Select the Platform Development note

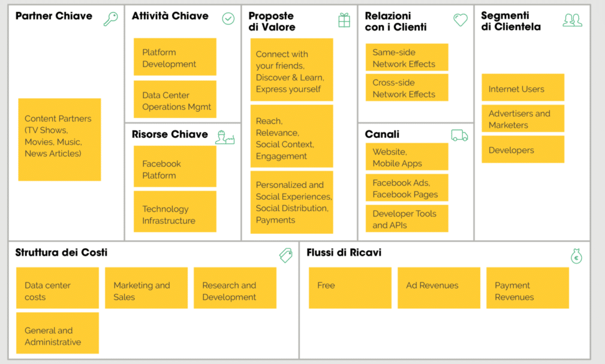point(175,57)
